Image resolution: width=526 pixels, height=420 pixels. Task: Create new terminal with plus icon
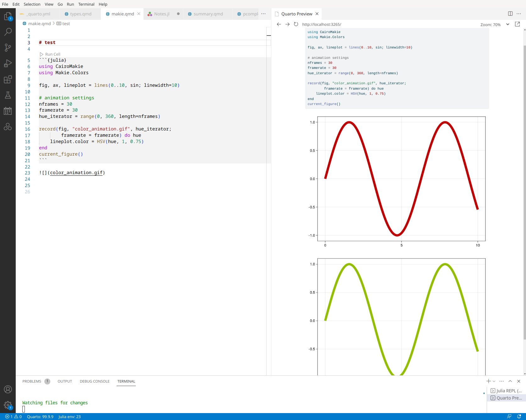[x=489, y=381]
